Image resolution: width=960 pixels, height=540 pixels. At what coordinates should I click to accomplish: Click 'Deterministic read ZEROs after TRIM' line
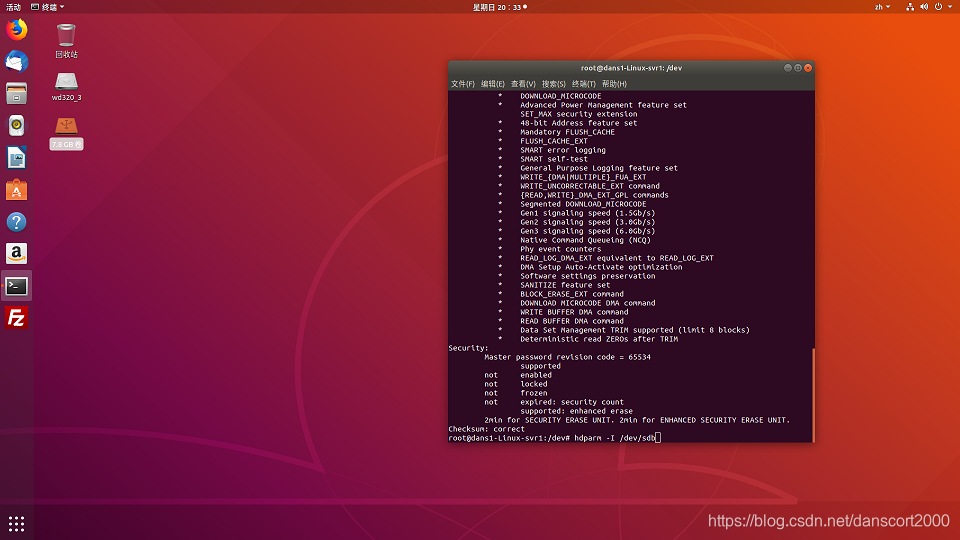click(599, 339)
